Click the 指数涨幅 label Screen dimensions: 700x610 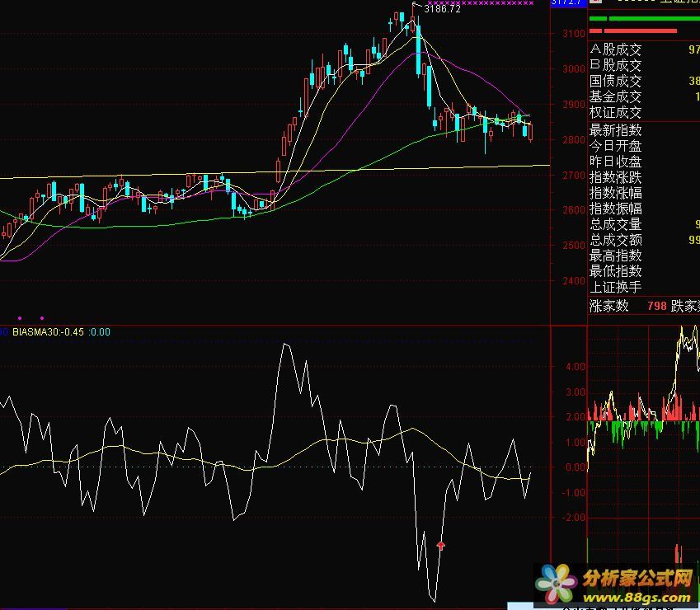click(x=616, y=193)
